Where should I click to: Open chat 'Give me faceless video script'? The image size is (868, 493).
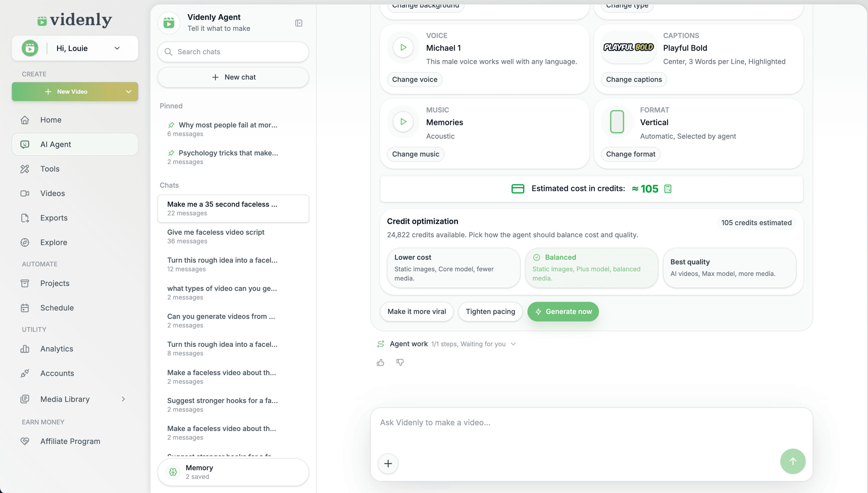click(x=233, y=236)
